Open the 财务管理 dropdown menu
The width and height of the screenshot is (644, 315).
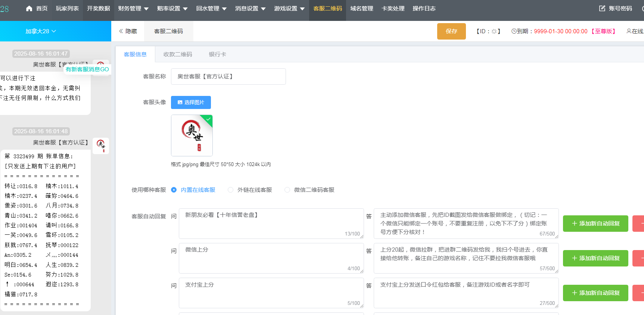(133, 8)
